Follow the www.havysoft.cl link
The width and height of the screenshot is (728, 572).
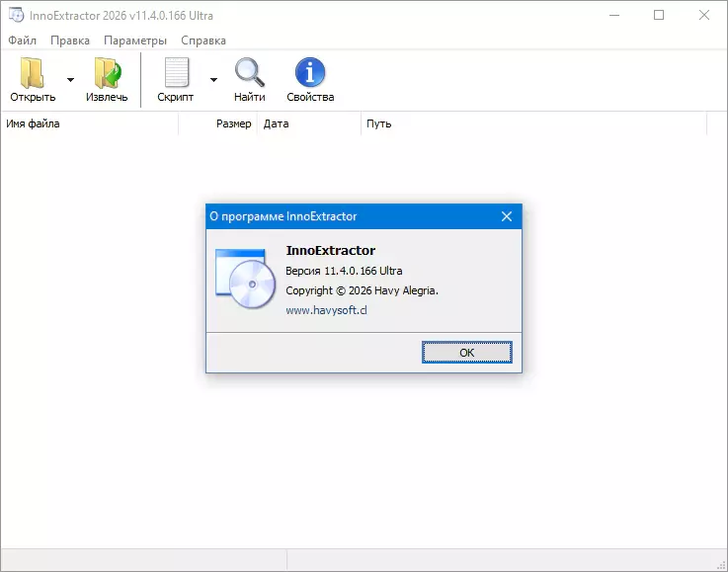click(326, 310)
